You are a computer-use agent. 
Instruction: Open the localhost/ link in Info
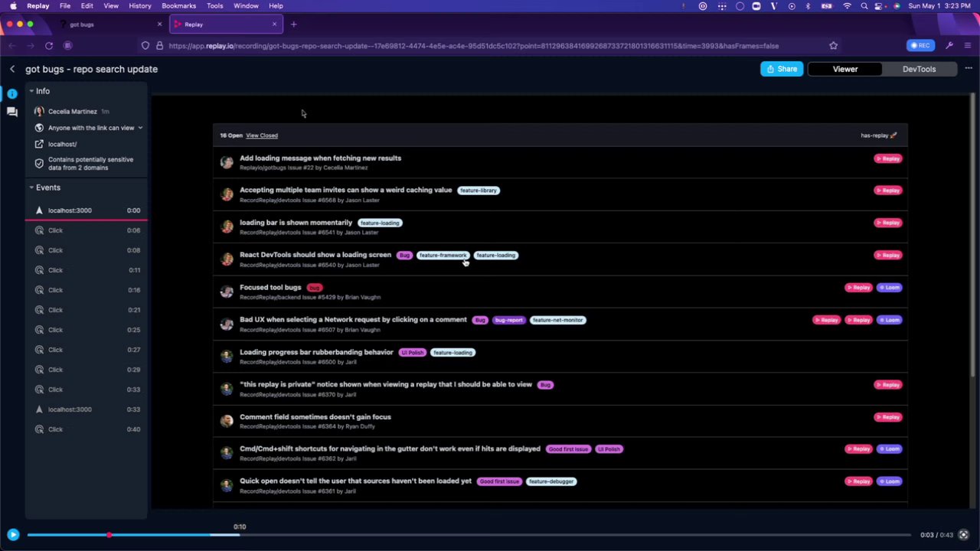tap(63, 144)
